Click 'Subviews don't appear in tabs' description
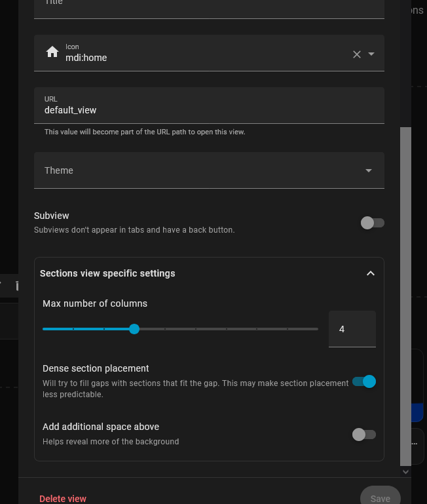 point(134,230)
